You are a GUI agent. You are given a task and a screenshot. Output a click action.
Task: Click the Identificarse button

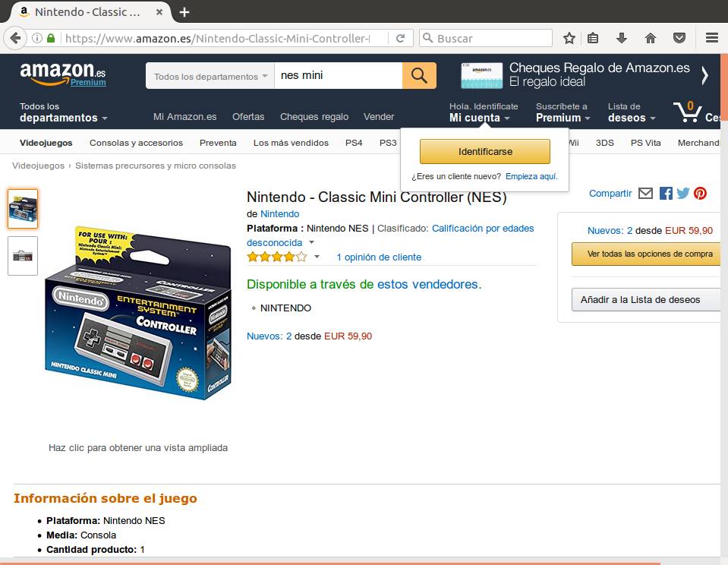pos(485,151)
